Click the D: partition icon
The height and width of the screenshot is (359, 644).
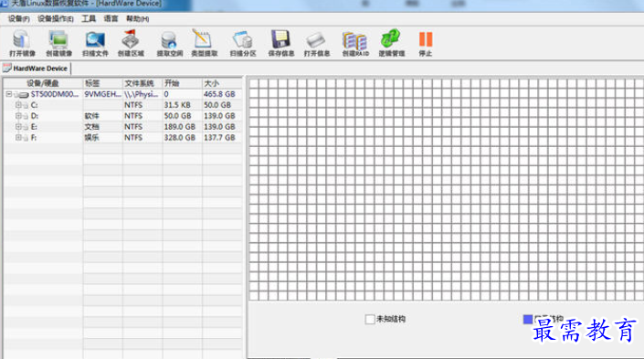[x=26, y=116]
